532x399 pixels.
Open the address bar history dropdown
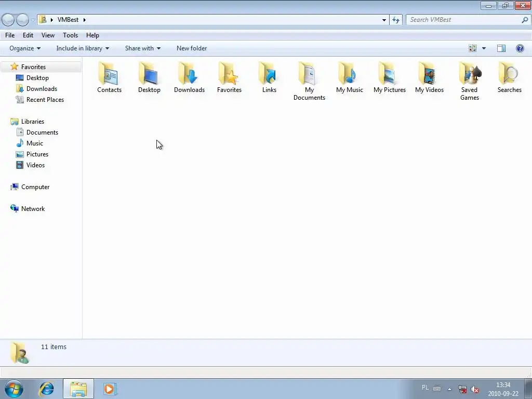[x=384, y=20]
